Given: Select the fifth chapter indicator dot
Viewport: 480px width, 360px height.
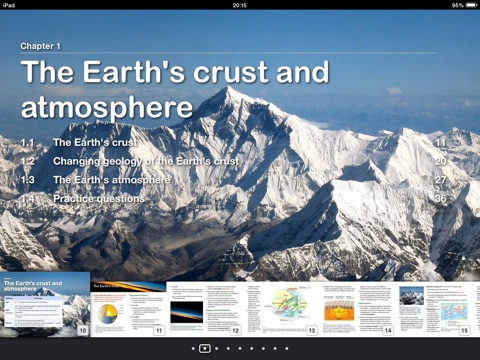Looking at the screenshot, I should [240, 348].
